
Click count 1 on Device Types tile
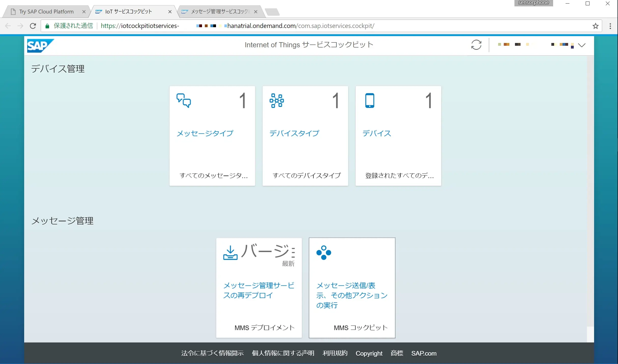tap(336, 101)
